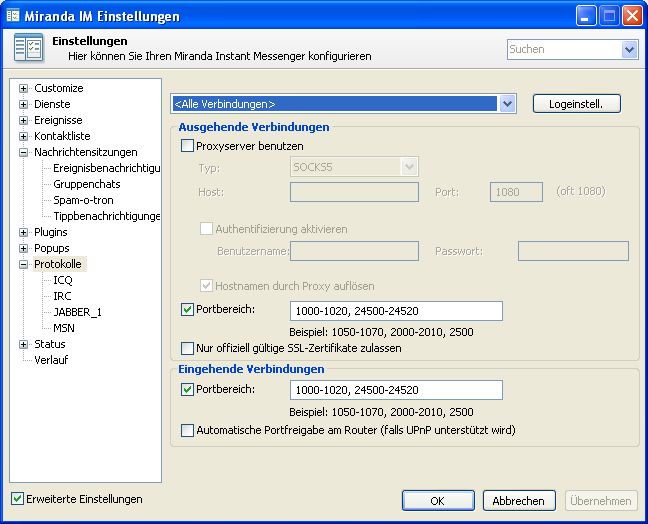The width and height of the screenshot is (648, 524).
Task: Expand the Plugins tree node
Action: click(x=24, y=233)
